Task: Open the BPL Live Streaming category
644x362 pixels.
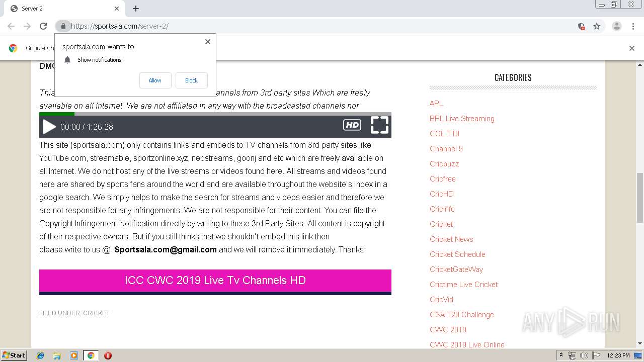Action: 462,118
